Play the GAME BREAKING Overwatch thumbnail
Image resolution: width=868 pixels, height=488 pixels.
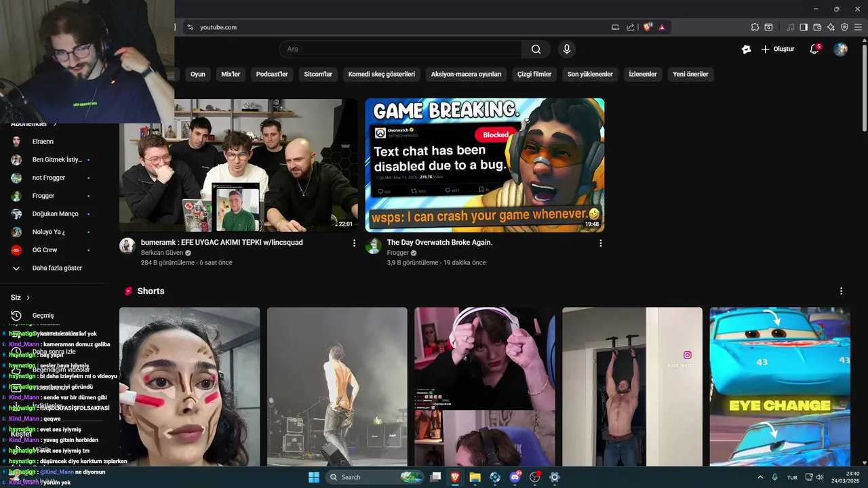[x=485, y=165]
